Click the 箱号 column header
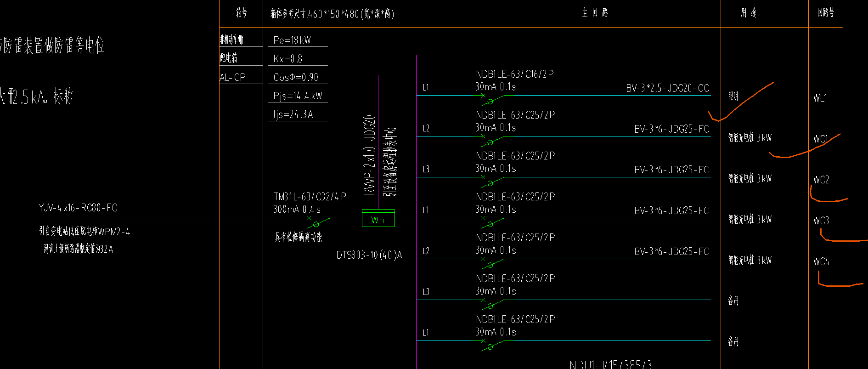Screen dimensions: 868x369 242,13
